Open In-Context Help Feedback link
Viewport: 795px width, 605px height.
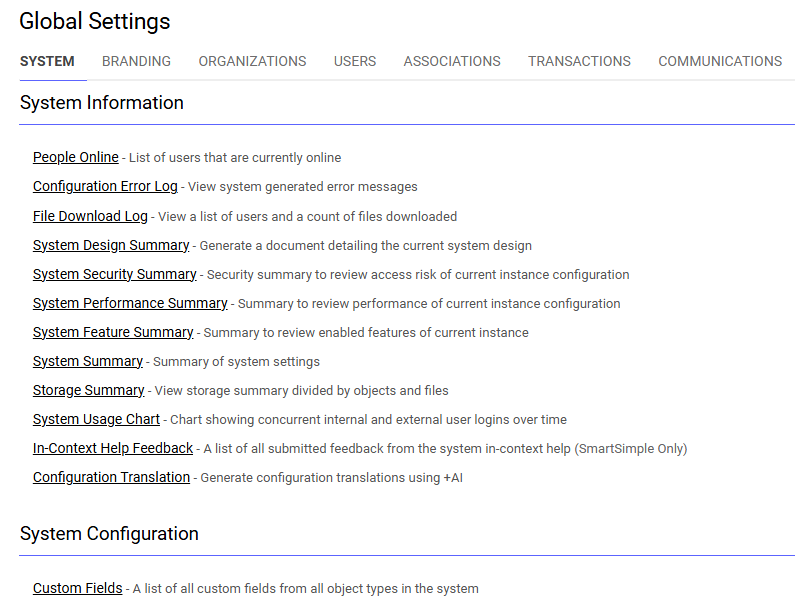(113, 448)
